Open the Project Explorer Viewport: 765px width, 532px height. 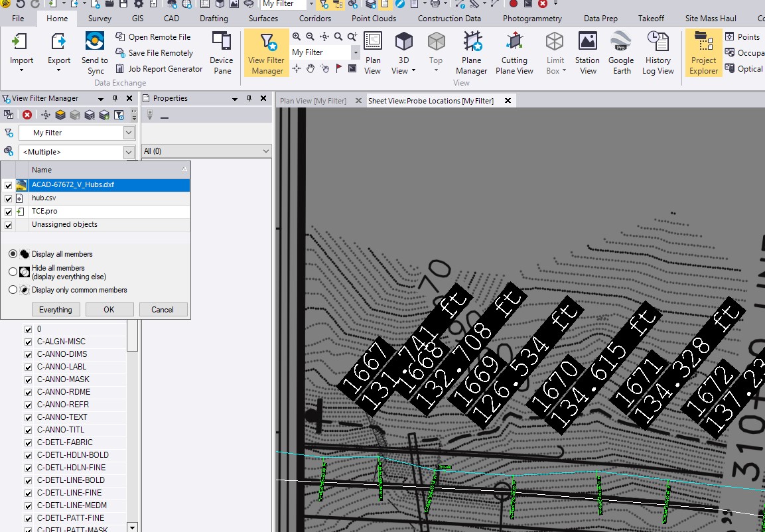703,53
